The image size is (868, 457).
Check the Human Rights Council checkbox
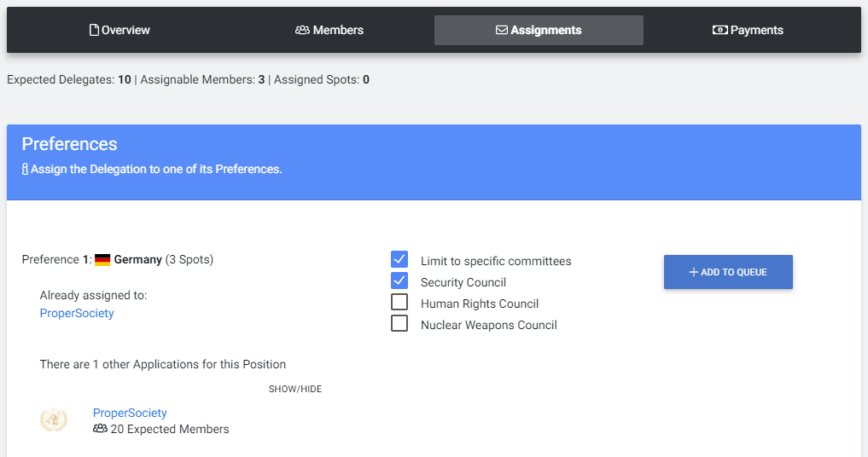(x=399, y=302)
